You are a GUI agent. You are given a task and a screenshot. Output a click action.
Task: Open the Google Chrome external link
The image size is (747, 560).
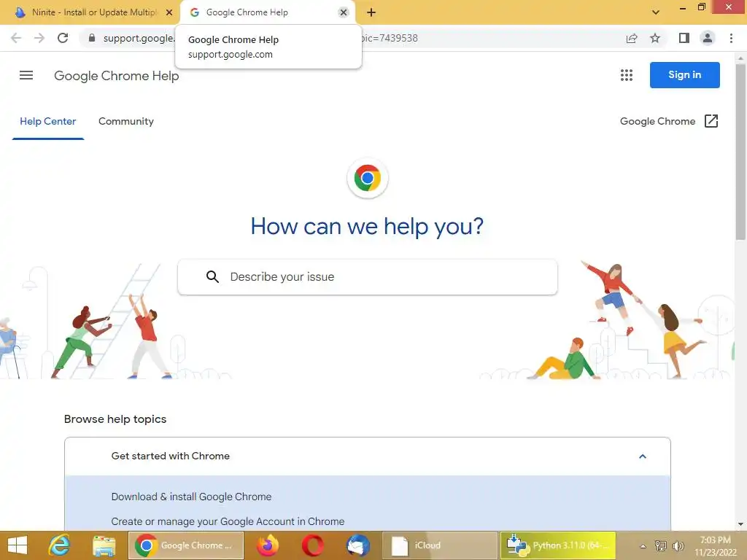point(669,121)
